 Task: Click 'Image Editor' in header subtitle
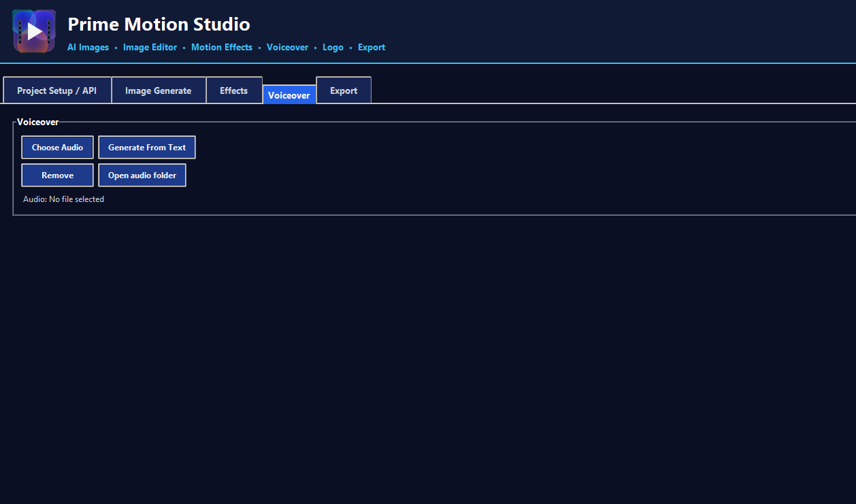(150, 48)
